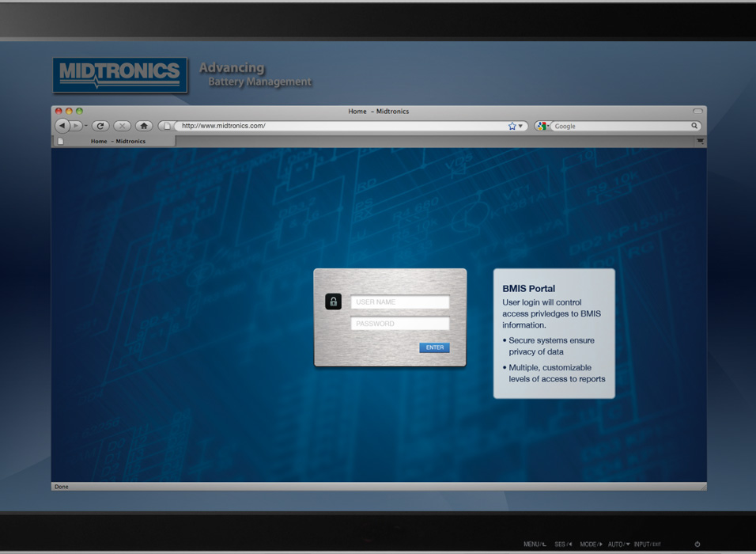Open the tab list icon at tab bar end
This screenshot has height=554, width=756.
coord(700,142)
